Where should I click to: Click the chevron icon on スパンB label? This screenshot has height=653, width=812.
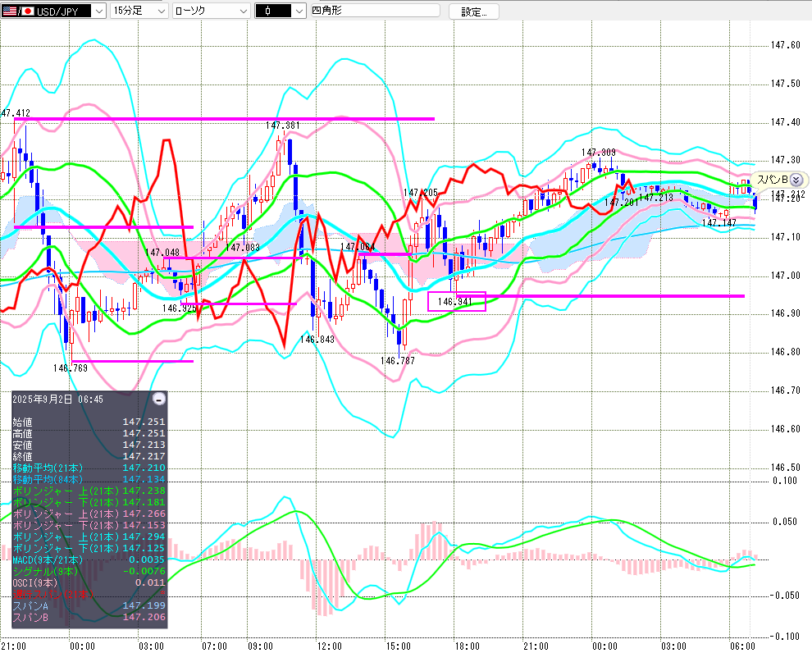[x=796, y=180]
